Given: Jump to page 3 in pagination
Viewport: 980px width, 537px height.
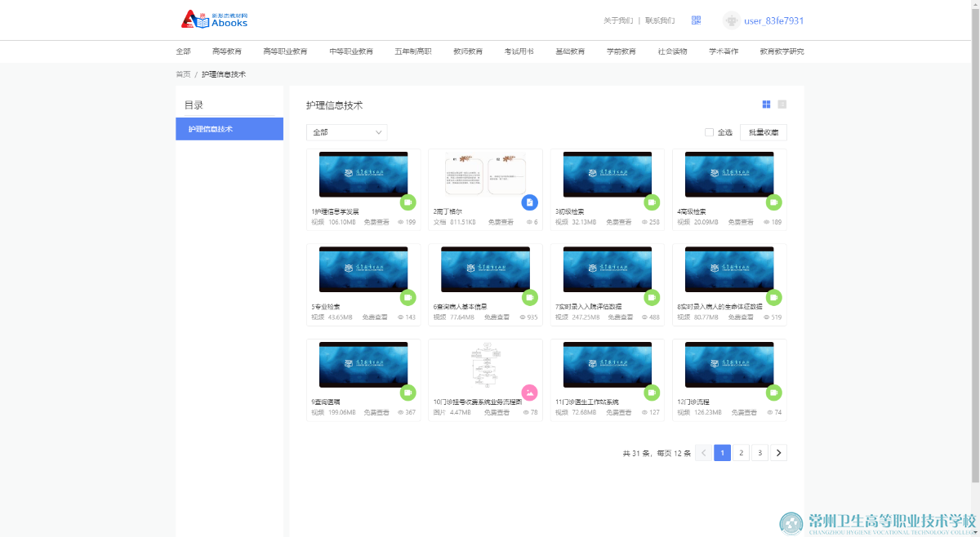Looking at the screenshot, I should pos(759,453).
